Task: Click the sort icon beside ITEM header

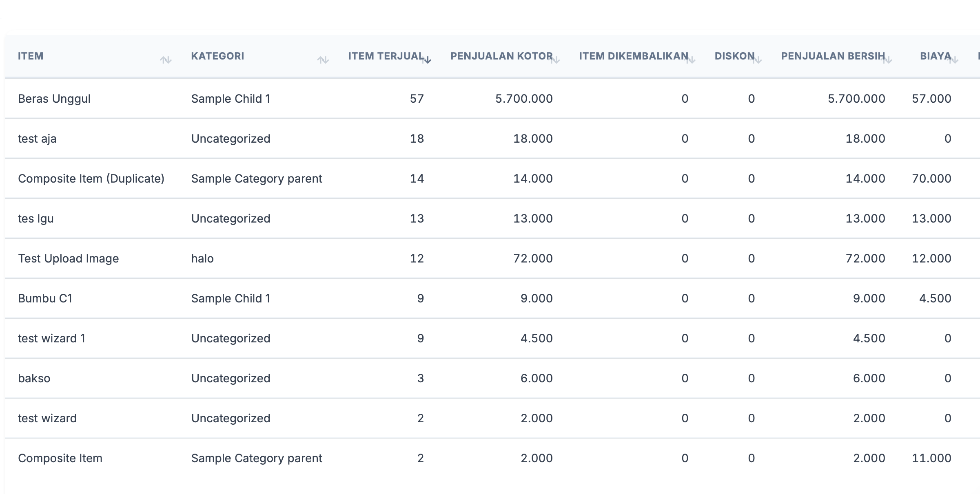Action: coord(166,60)
